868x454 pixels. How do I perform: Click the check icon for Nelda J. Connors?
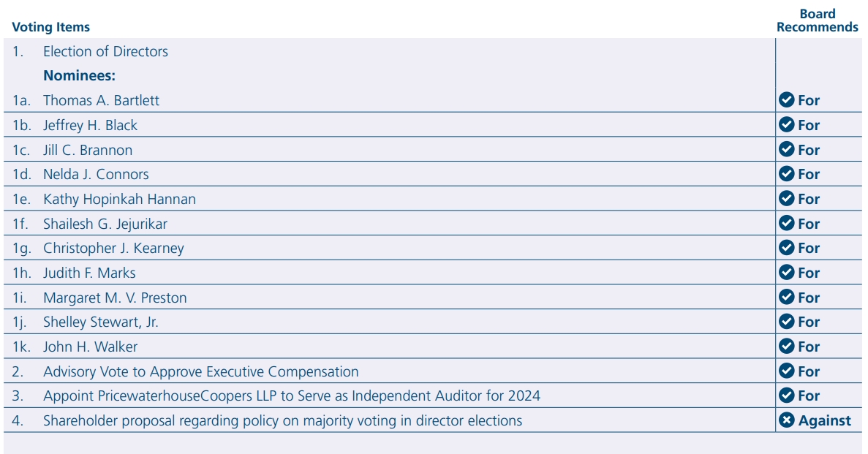tap(787, 174)
